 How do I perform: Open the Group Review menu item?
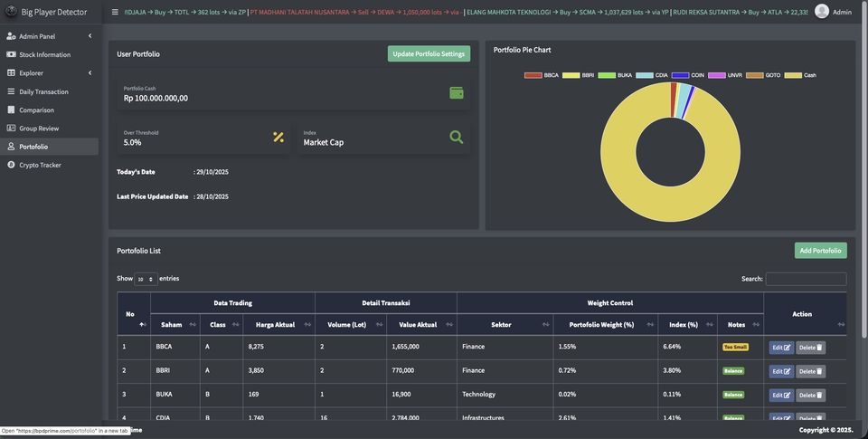(39, 129)
